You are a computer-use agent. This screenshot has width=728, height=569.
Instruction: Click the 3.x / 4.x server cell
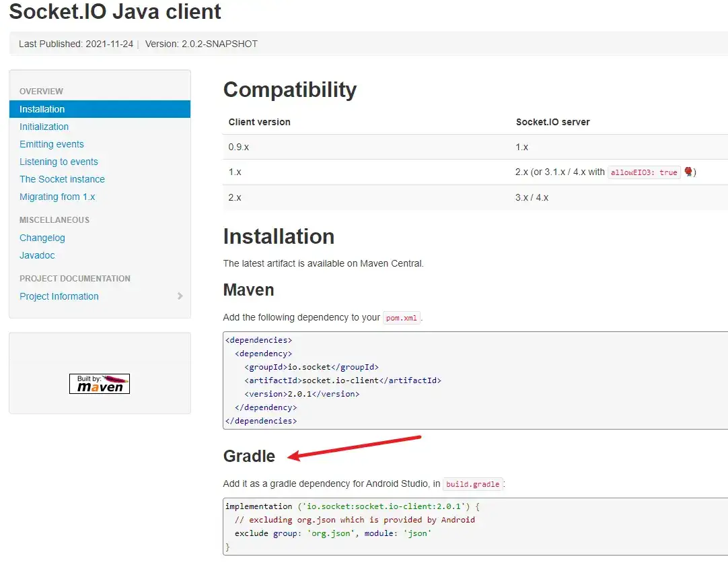pyautogui.click(x=532, y=198)
